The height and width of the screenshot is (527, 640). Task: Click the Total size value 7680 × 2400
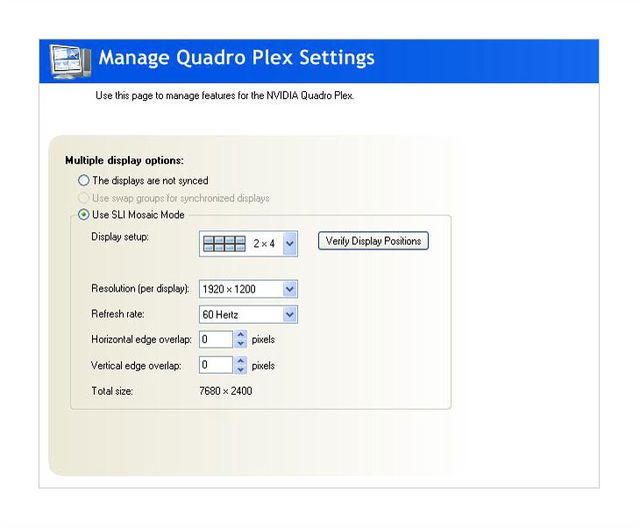pyautogui.click(x=226, y=391)
